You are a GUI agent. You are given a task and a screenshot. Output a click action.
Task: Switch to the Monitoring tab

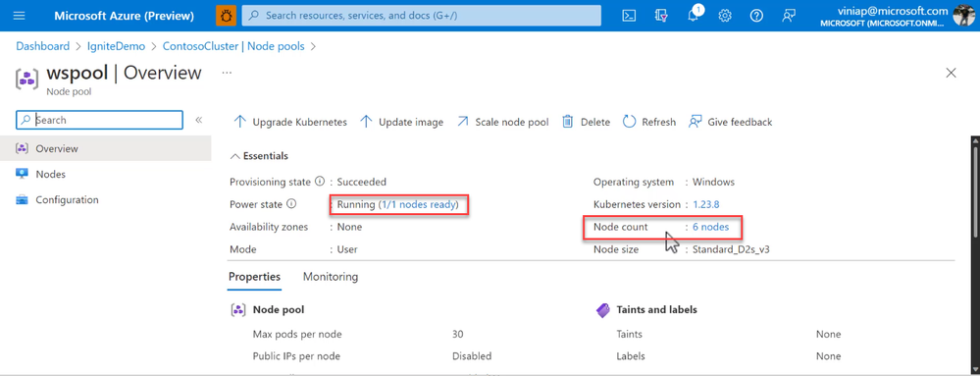click(331, 277)
